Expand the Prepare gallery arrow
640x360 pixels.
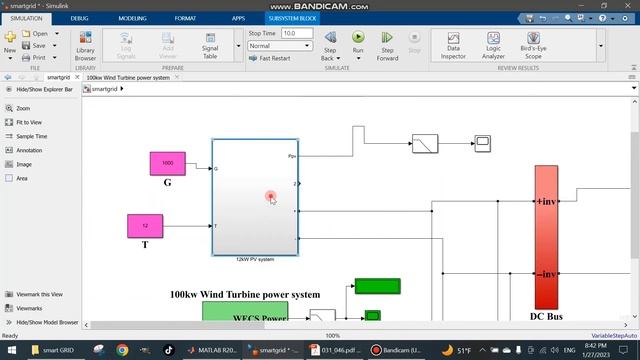pyautogui.click(x=238, y=46)
